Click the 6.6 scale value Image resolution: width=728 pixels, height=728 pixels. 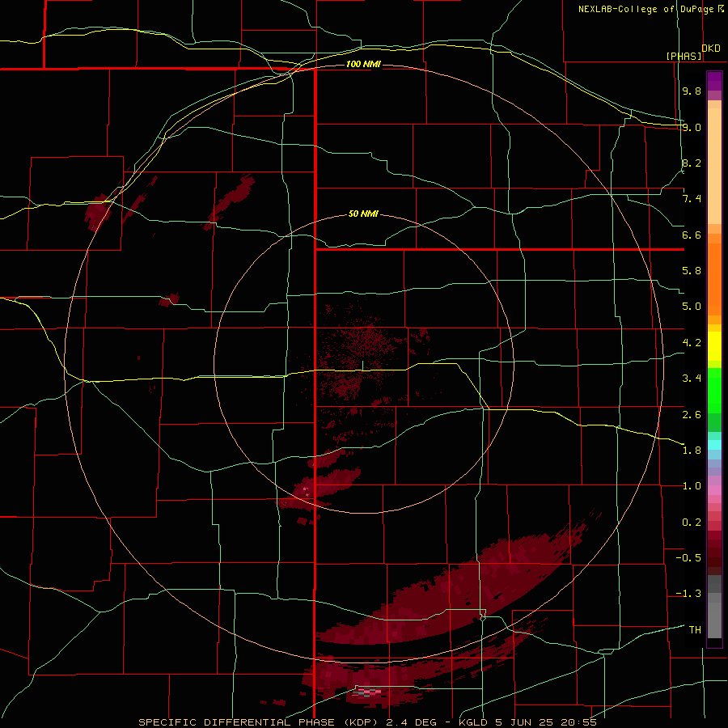pos(692,235)
